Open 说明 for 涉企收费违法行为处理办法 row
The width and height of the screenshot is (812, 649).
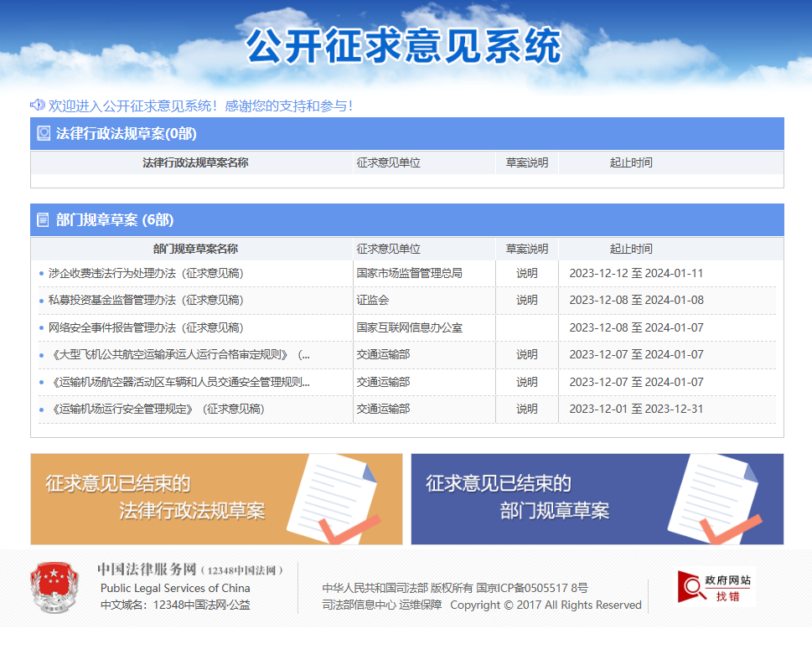coord(526,273)
